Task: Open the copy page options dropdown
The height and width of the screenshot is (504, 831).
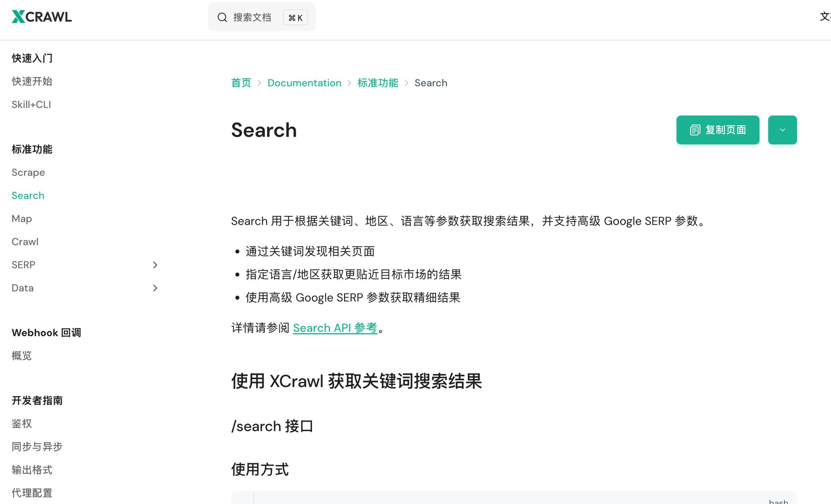Action: [782, 130]
